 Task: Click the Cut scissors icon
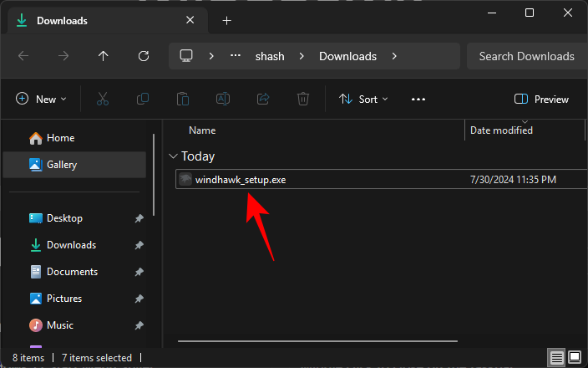tap(103, 99)
